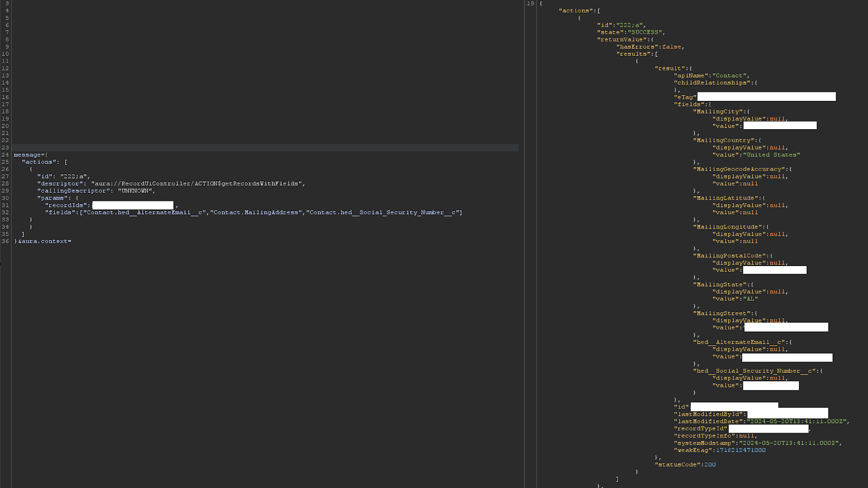Click the "result":{ key
The height and width of the screenshot is (488, 868).
pyautogui.click(x=673, y=68)
